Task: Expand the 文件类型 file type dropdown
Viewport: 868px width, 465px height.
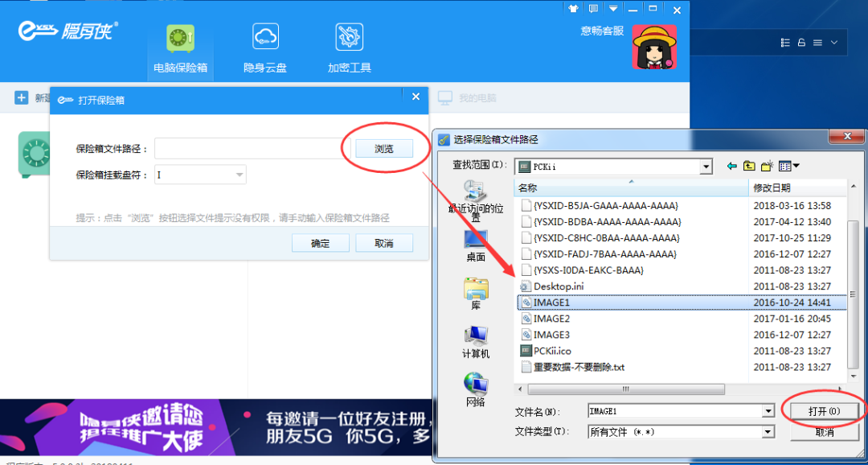Action: pyautogui.click(x=768, y=432)
